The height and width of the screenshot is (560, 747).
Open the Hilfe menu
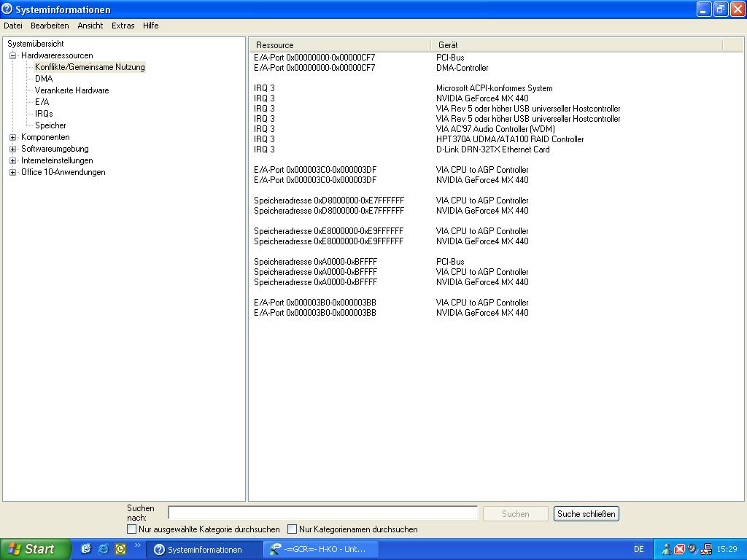point(150,26)
